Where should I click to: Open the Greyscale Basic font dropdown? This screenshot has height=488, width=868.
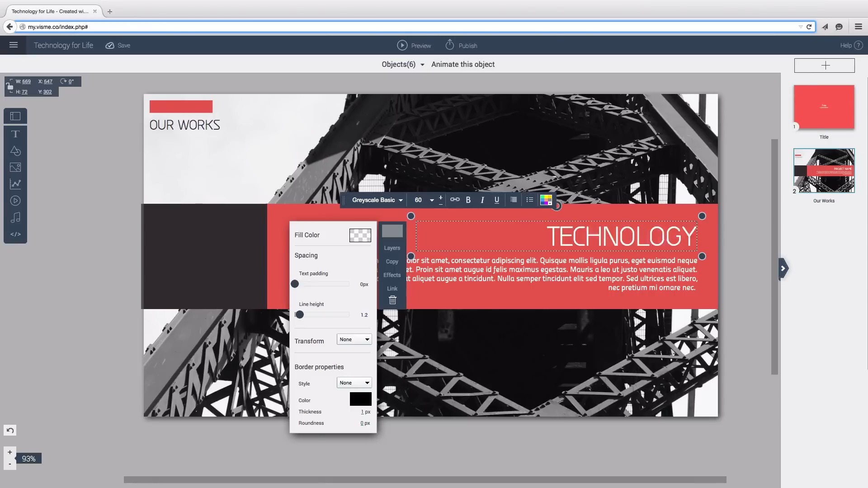click(x=377, y=200)
